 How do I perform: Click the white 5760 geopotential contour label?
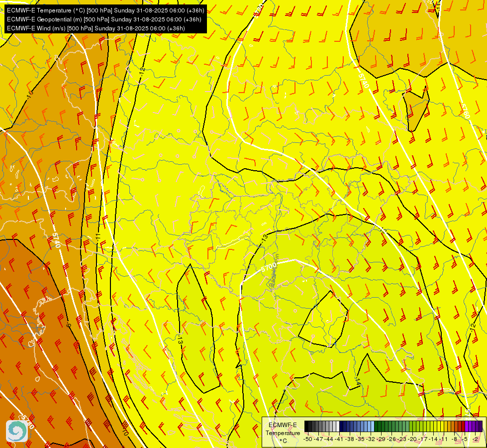465,111
